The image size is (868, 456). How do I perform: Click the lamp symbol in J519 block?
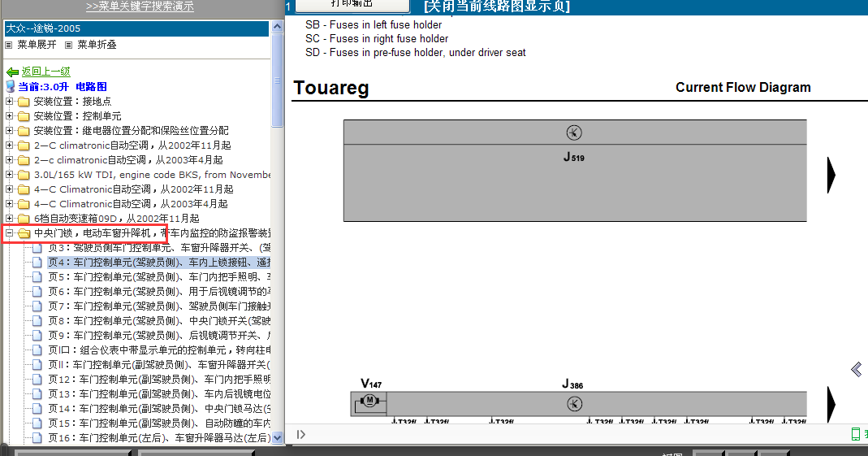click(x=574, y=133)
